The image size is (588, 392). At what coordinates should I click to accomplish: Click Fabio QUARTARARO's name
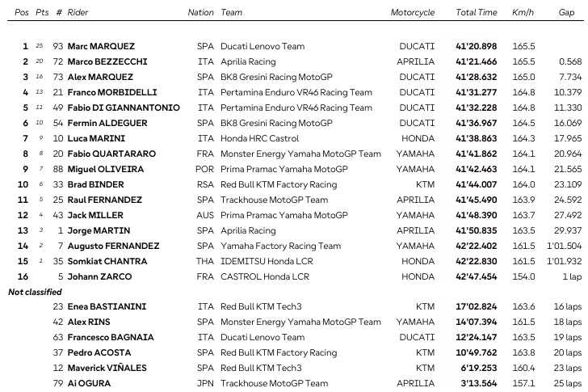click(111, 154)
